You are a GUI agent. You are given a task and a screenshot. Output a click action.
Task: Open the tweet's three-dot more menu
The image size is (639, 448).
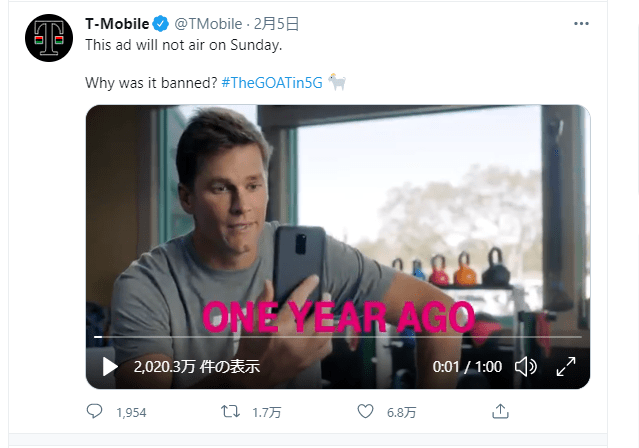581,24
